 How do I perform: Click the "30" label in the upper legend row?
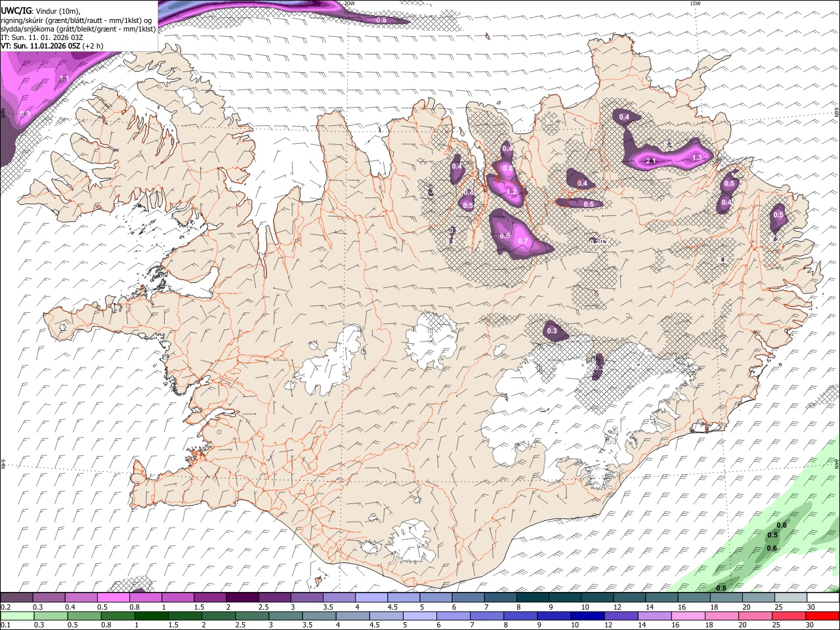pyautogui.click(x=810, y=607)
